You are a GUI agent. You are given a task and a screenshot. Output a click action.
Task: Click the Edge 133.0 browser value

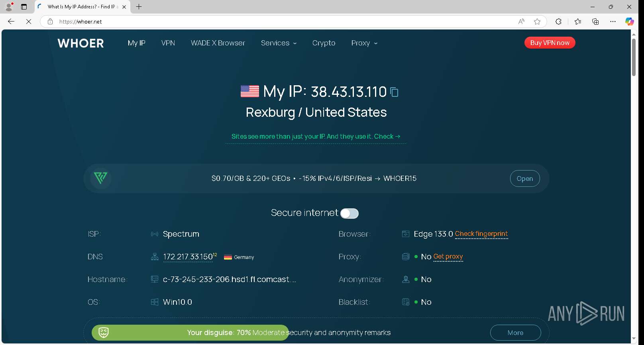point(433,234)
